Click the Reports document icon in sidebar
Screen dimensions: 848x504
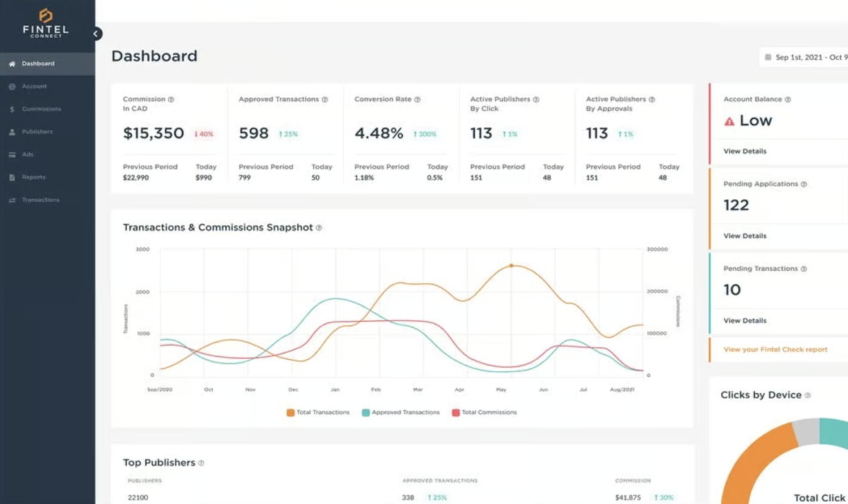pyautogui.click(x=12, y=177)
